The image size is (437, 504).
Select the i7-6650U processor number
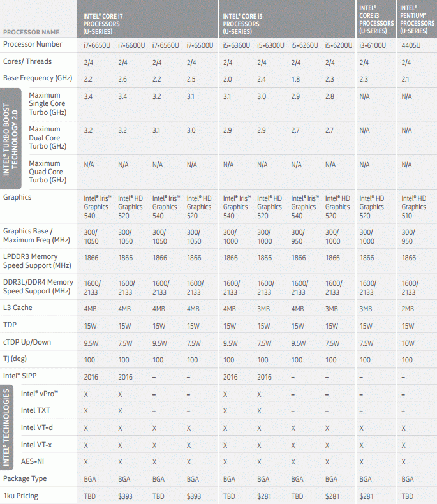click(97, 45)
